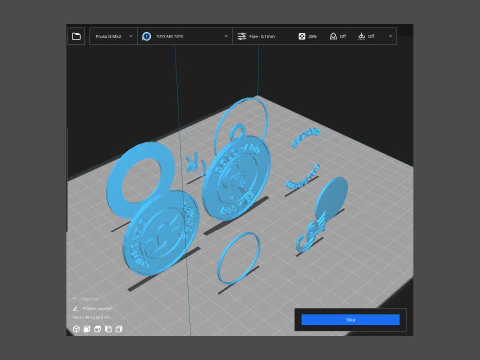The height and width of the screenshot is (360, 480).
Task: Switch to right side view icon
Action: 119,329
